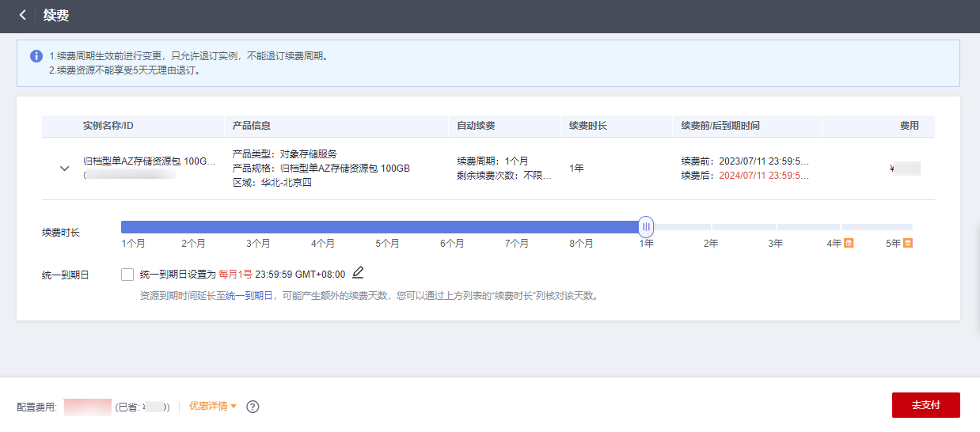Enable the 统一到期日 checkbox

127,275
